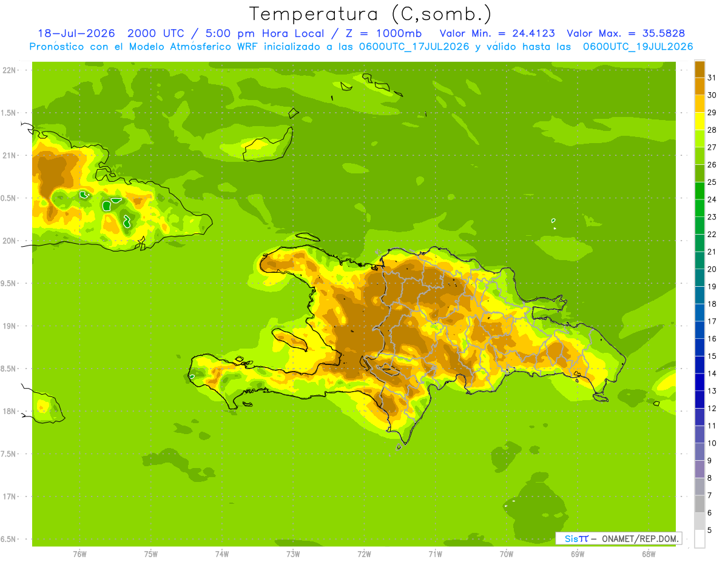Pick the green swatch between 25 and 26
The width and height of the screenshot is (728, 562).
[699, 173]
